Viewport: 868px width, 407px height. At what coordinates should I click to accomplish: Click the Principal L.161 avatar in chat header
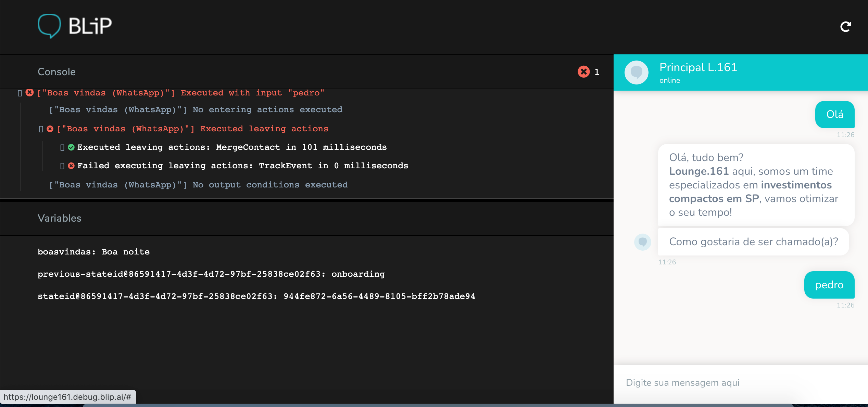(x=637, y=73)
